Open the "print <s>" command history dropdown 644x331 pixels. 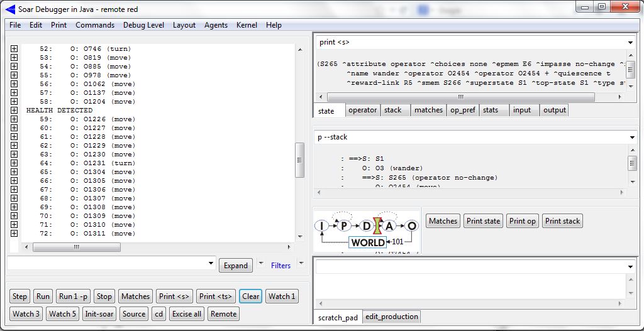(x=630, y=43)
